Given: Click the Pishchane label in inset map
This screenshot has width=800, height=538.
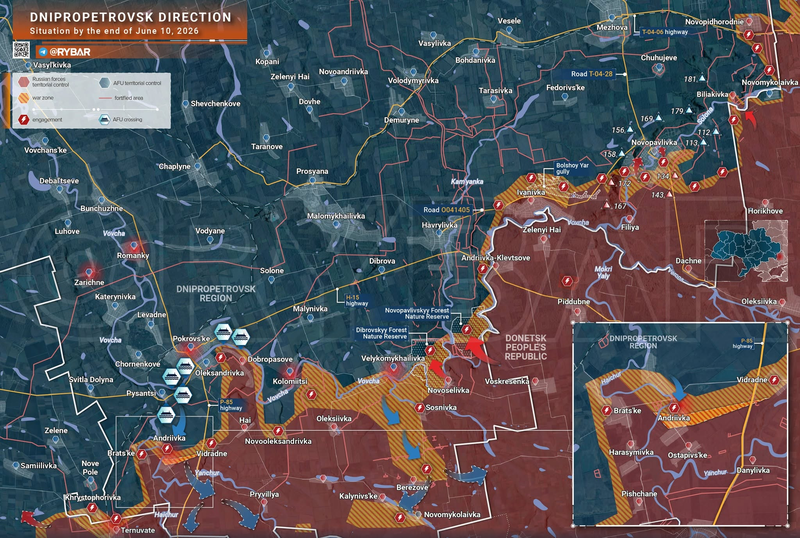Looking at the screenshot, I should click(x=639, y=494).
